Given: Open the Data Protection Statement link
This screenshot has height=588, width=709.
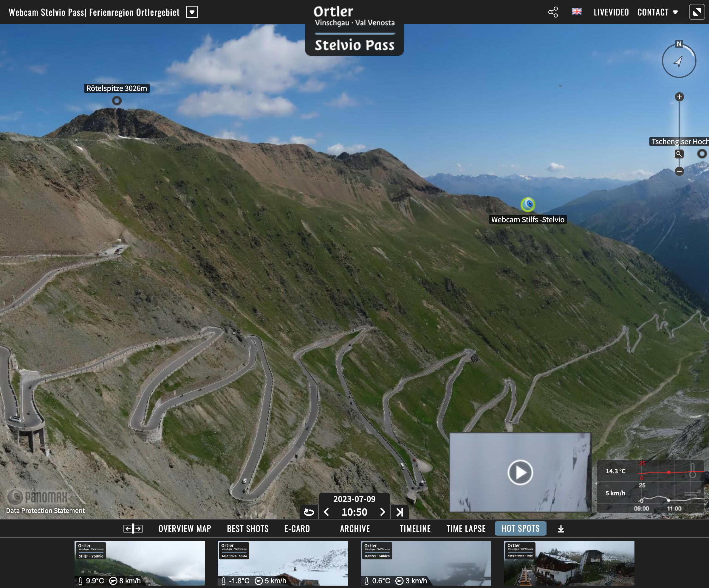Looking at the screenshot, I should [45, 511].
